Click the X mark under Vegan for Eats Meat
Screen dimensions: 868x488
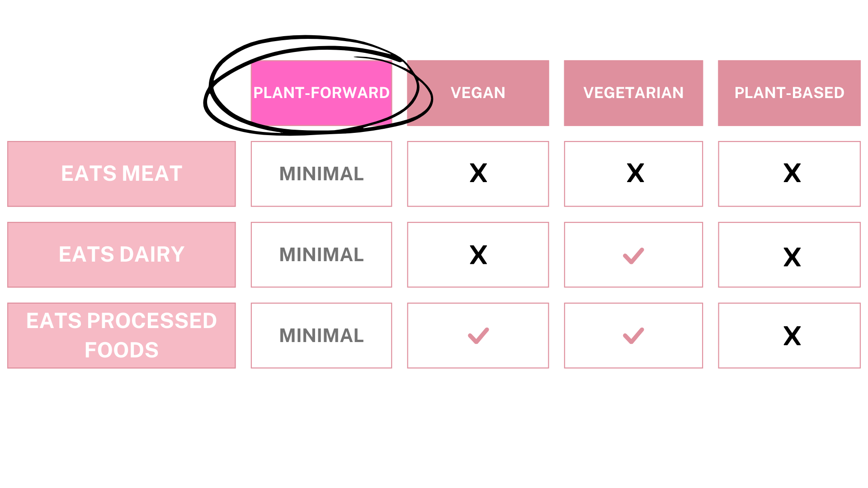pyautogui.click(x=478, y=173)
